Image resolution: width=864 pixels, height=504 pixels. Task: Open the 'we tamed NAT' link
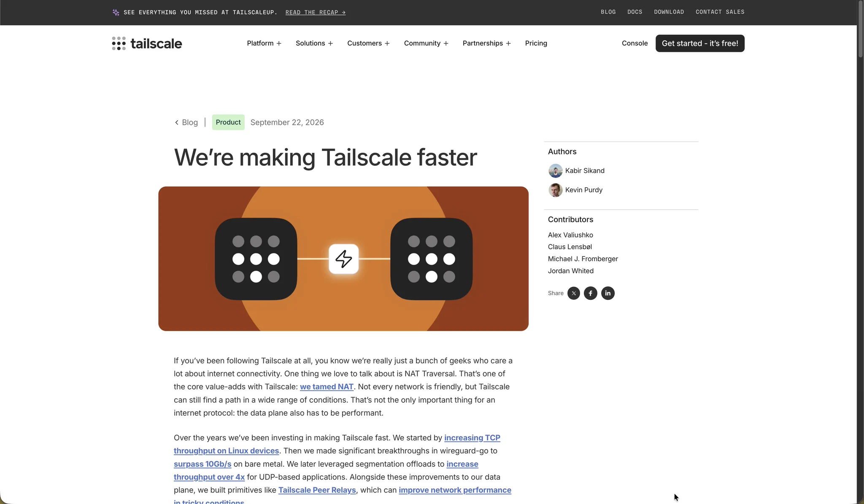click(327, 387)
